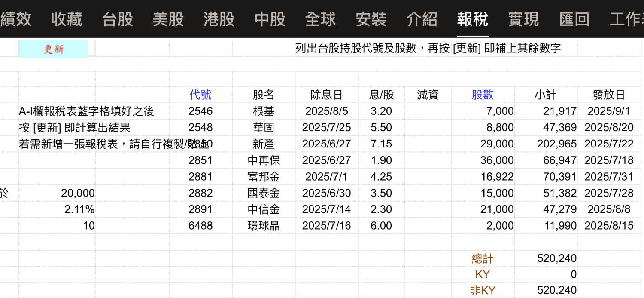Open the 全球 tab

[x=320, y=19]
